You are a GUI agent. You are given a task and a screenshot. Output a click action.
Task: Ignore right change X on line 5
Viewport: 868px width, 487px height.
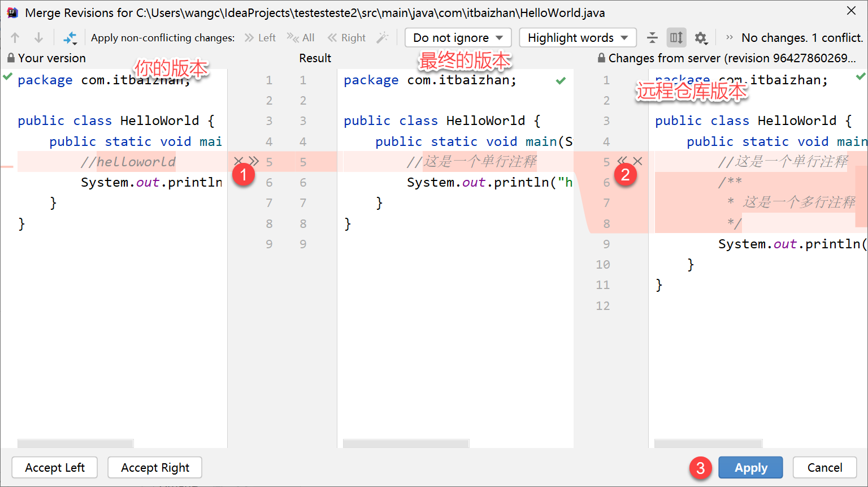(x=638, y=161)
